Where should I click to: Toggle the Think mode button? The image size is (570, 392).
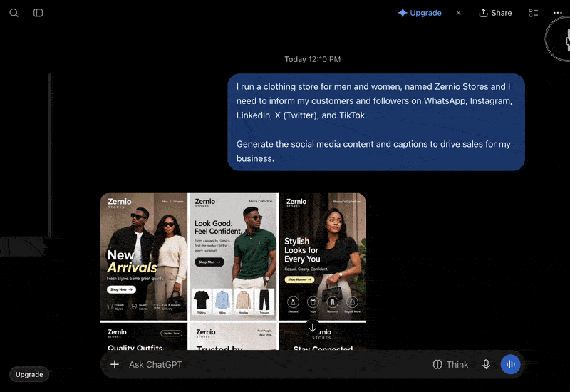450,364
